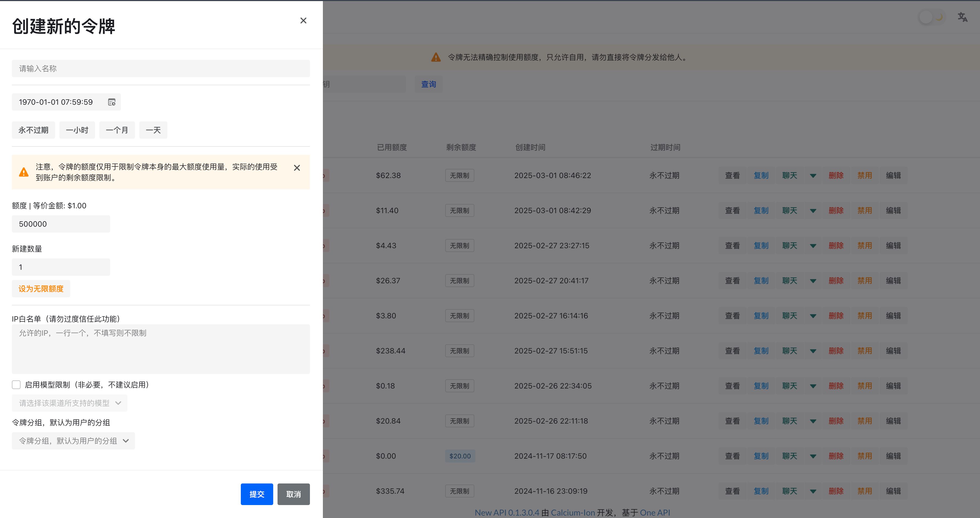View the token in the $62.38 row
The image size is (980, 518).
click(x=732, y=176)
